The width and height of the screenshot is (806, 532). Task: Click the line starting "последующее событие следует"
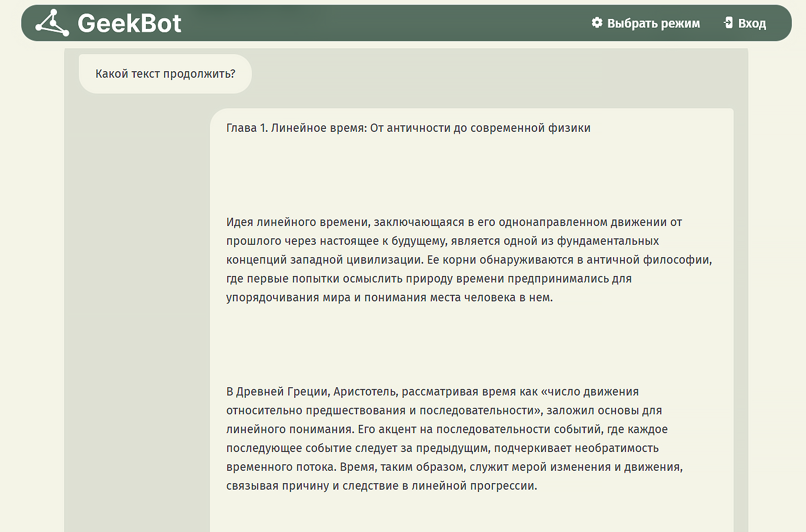click(442, 448)
